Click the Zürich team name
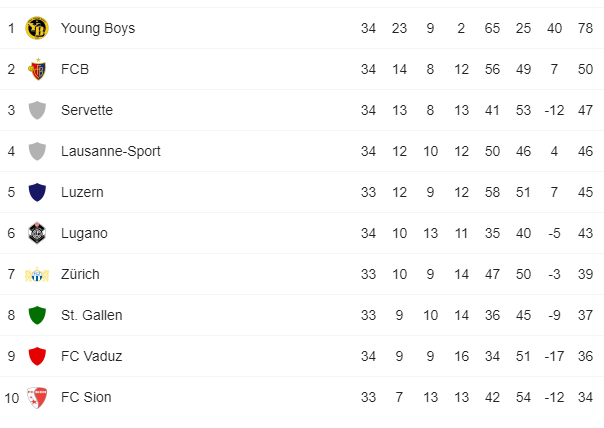Screen dimensions: 604x428 [80, 274]
